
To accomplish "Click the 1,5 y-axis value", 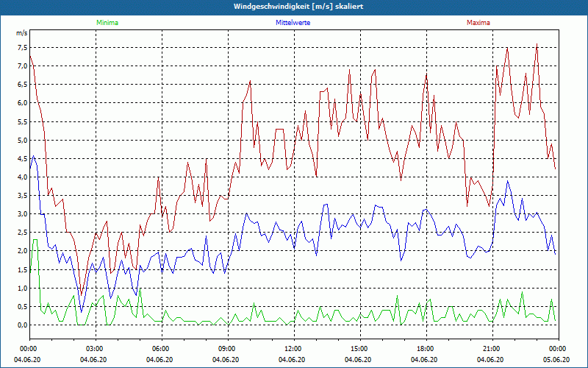I will click(x=22, y=269).
